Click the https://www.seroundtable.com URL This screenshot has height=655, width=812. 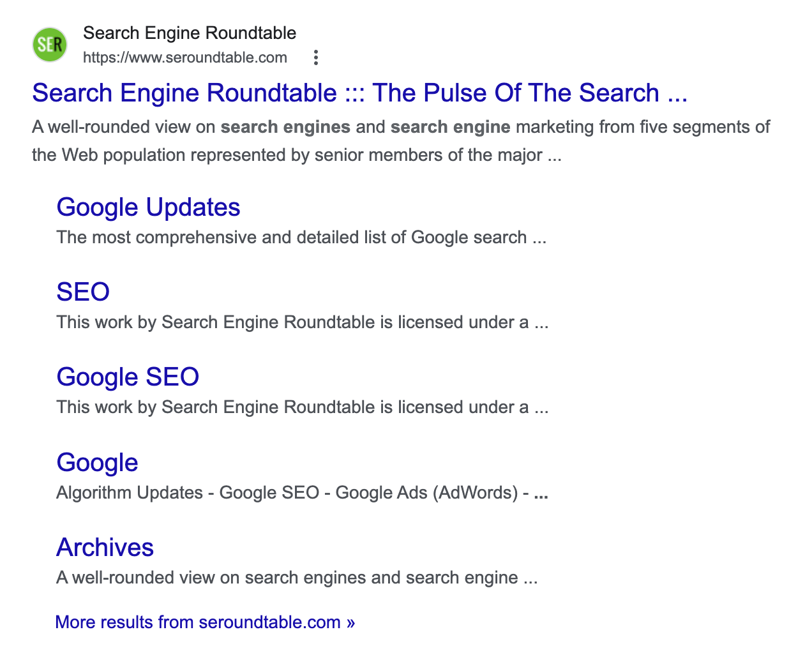coord(185,58)
